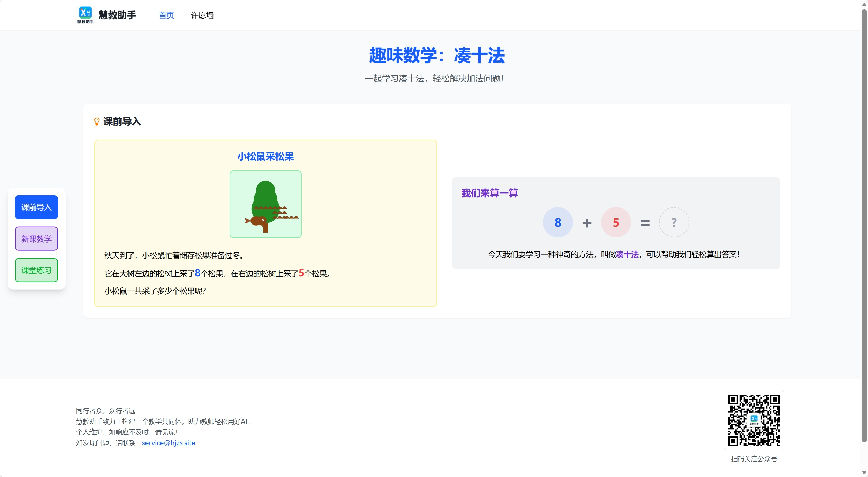
Task: Open the 许愿墙 navigation tab
Action: 202,15
